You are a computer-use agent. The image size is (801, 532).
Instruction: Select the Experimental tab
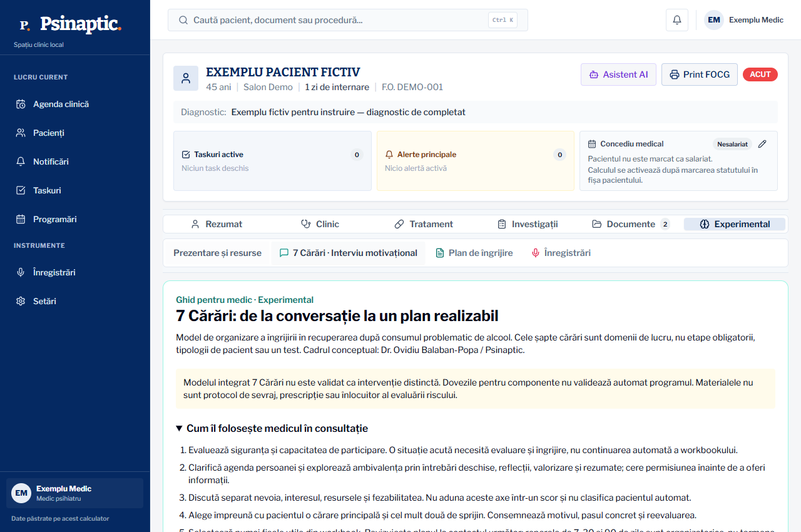735,224
